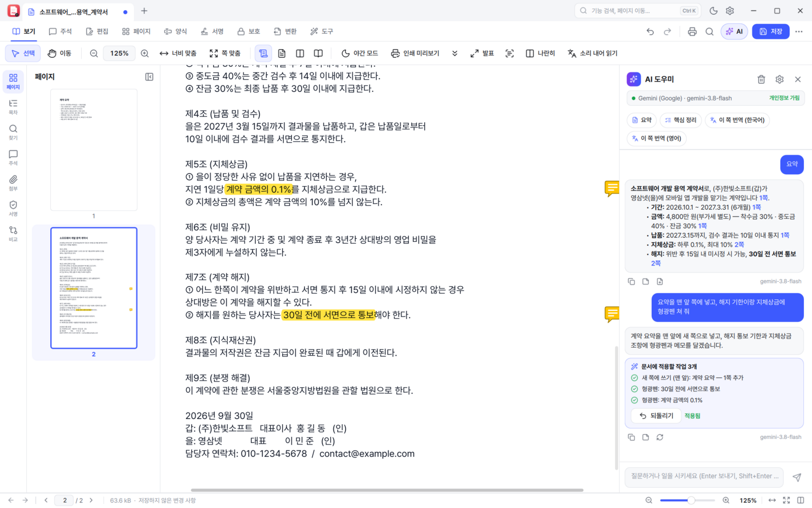812x508 pixels.
Task: Go to next page arrow in status bar
Action: 91,500
